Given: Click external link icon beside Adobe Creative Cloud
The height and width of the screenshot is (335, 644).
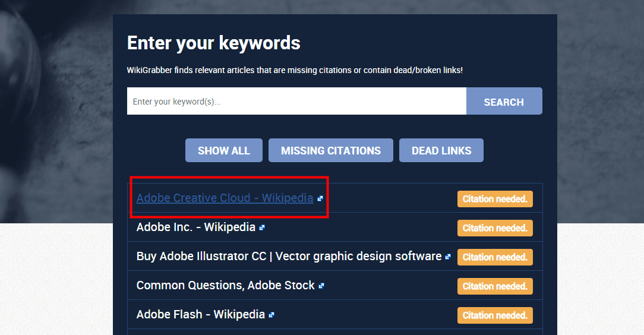Looking at the screenshot, I should (x=320, y=199).
